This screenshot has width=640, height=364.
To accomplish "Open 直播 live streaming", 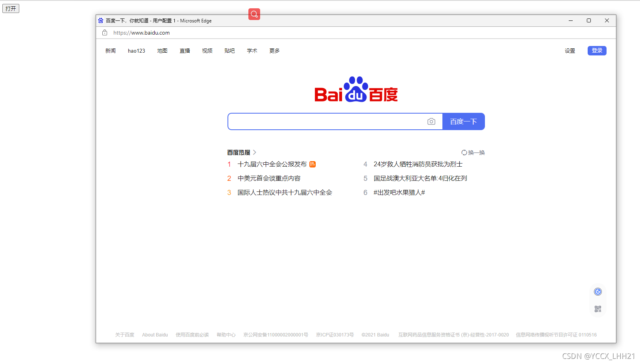I will click(x=185, y=51).
